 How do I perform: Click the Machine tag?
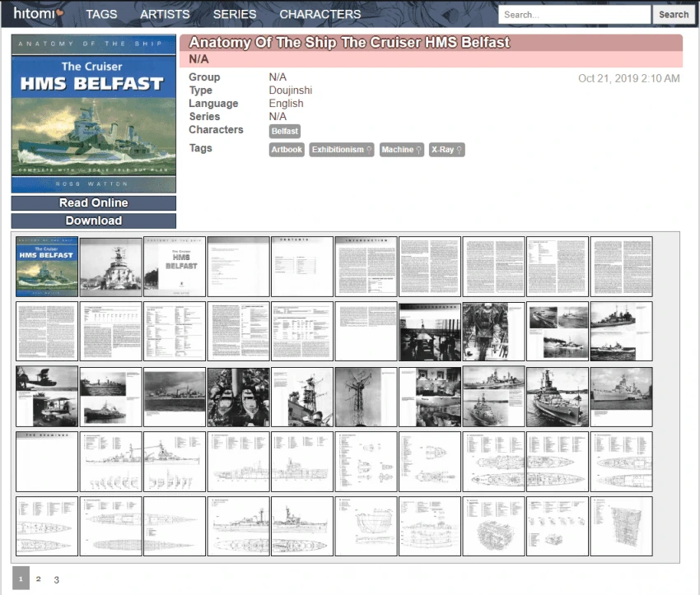[x=401, y=150]
